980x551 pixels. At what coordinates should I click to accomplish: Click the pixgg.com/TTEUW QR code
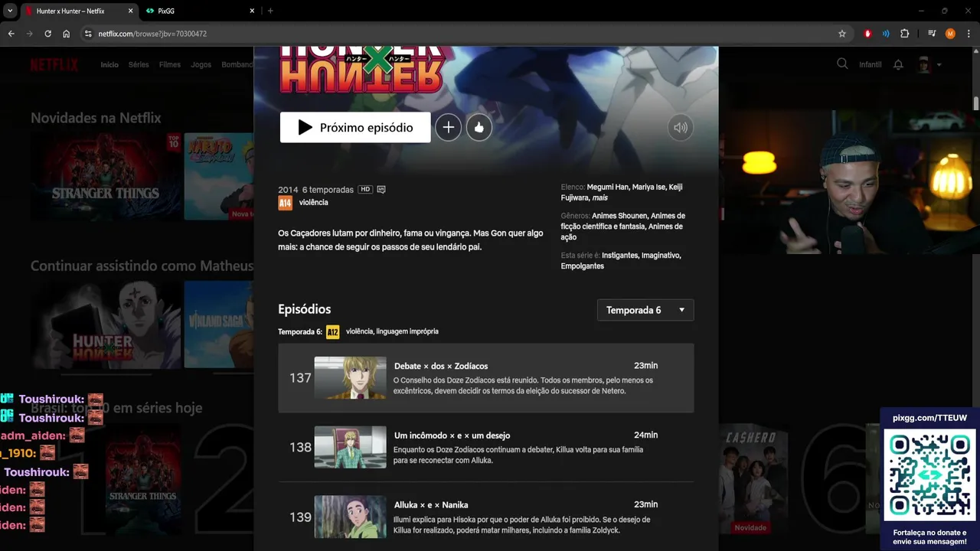pyautogui.click(x=930, y=474)
